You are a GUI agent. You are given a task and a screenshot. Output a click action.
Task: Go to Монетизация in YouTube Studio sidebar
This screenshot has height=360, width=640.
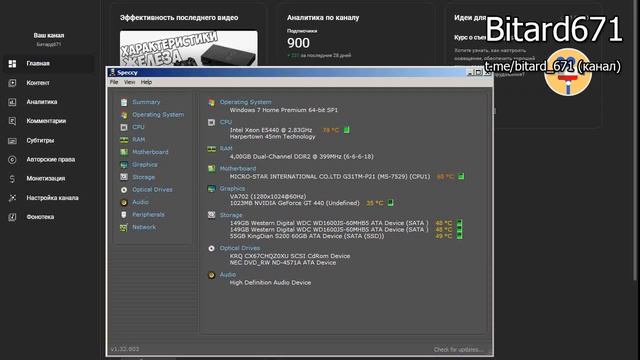[x=46, y=179]
